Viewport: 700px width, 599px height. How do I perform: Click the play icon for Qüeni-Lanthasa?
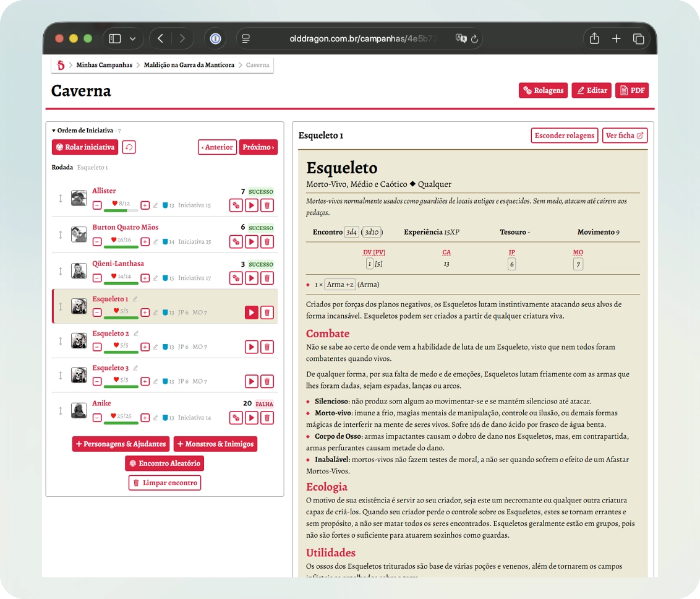[252, 278]
